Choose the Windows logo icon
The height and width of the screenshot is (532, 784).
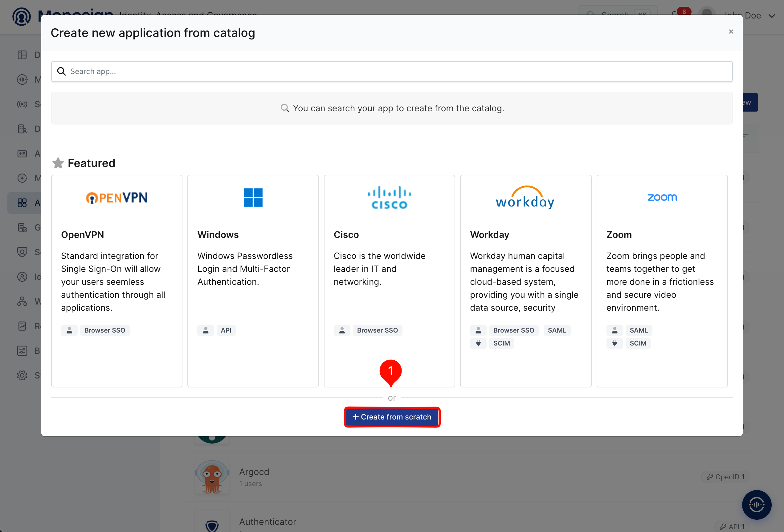click(253, 198)
